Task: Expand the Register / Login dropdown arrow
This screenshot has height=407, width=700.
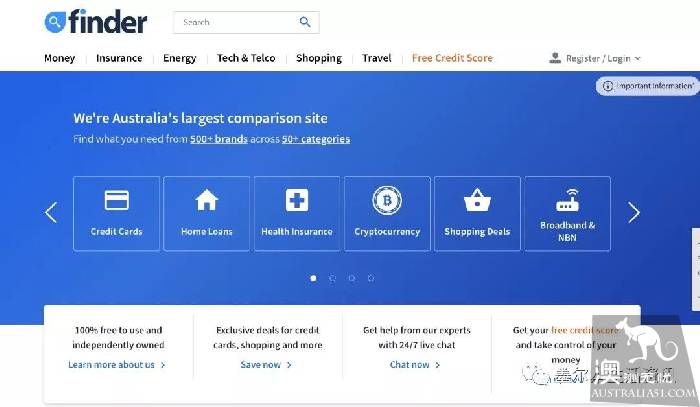Action: coord(638,58)
